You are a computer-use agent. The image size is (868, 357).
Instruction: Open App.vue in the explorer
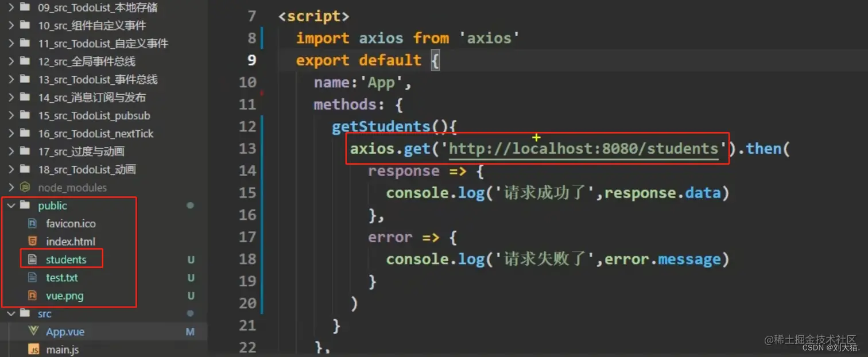click(65, 332)
